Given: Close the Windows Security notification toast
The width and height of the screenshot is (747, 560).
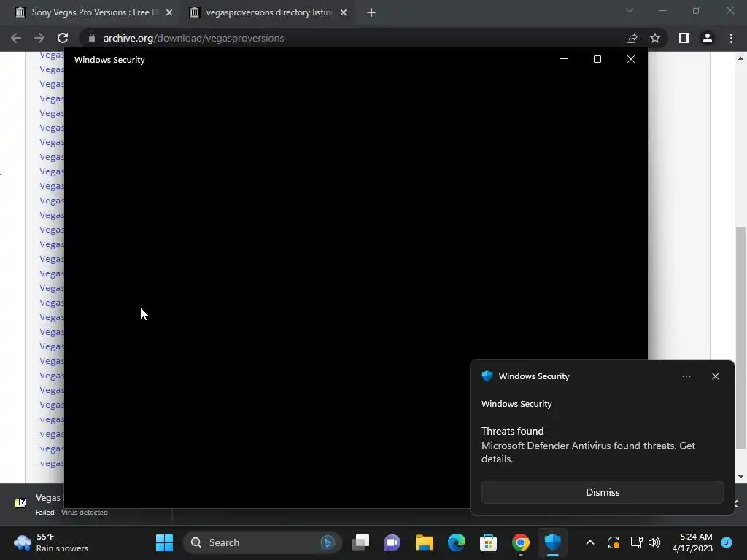Looking at the screenshot, I should point(715,376).
